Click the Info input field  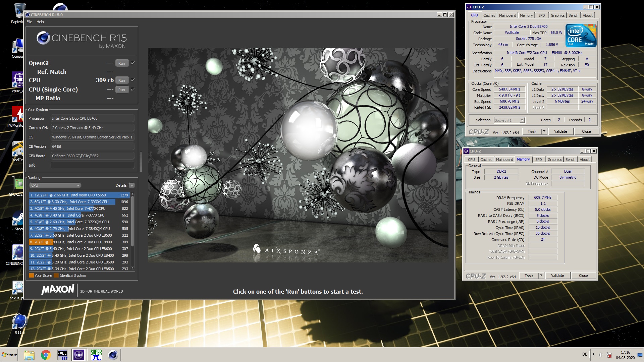(x=93, y=165)
